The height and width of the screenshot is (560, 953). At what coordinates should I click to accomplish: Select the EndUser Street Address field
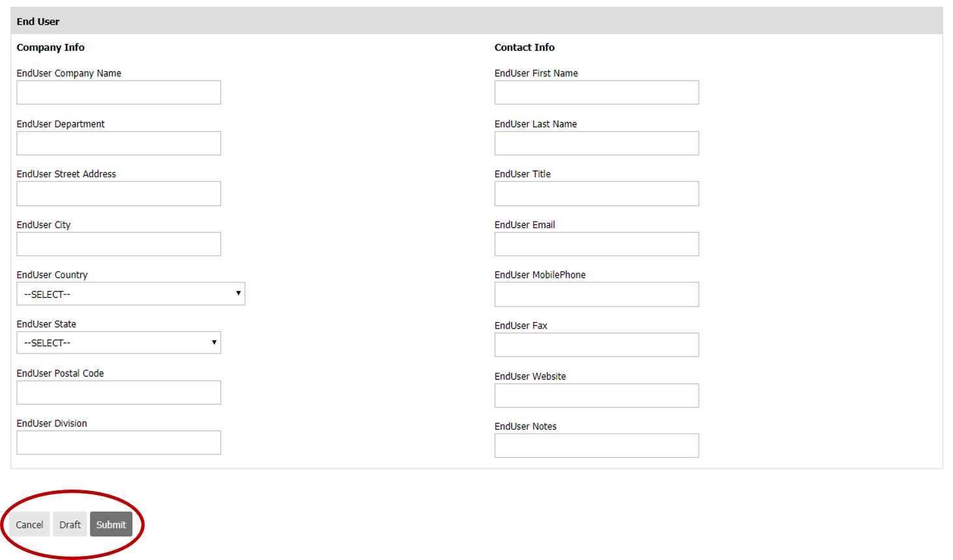(x=119, y=194)
